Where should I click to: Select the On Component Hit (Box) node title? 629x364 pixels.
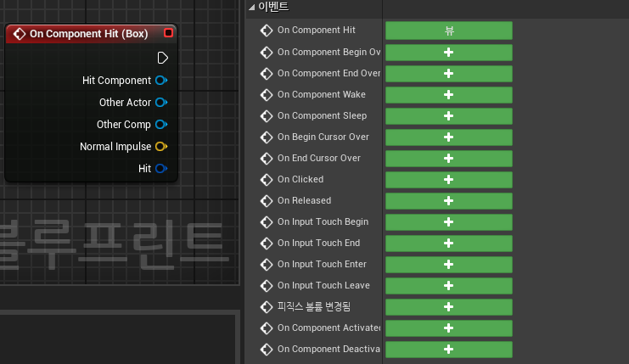point(88,34)
